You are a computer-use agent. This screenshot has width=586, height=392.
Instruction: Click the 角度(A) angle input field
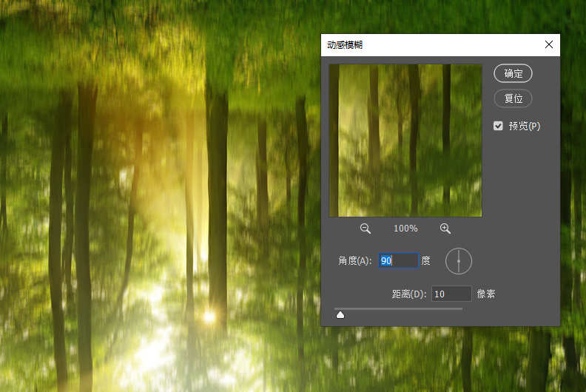click(x=398, y=260)
